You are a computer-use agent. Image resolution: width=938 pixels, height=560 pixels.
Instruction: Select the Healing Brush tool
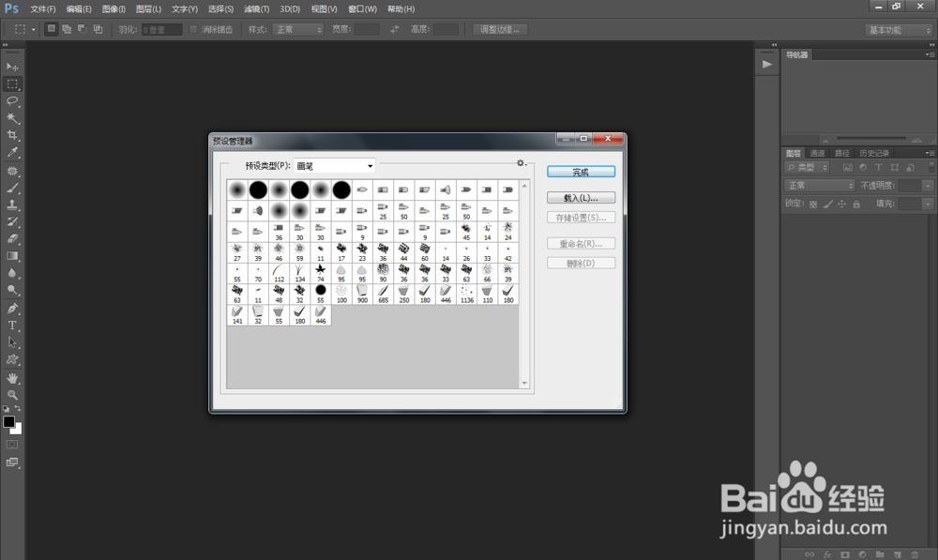click(12, 171)
